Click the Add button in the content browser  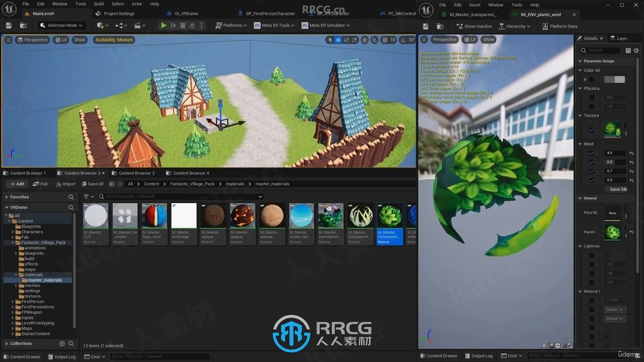(x=17, y=184)
